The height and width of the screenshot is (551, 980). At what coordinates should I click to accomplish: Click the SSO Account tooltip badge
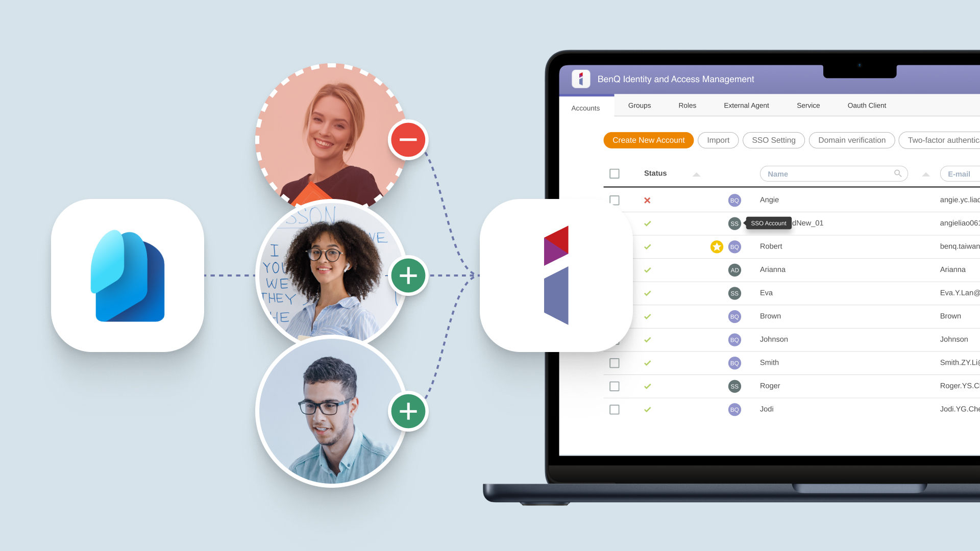click(x=768, y=222)
